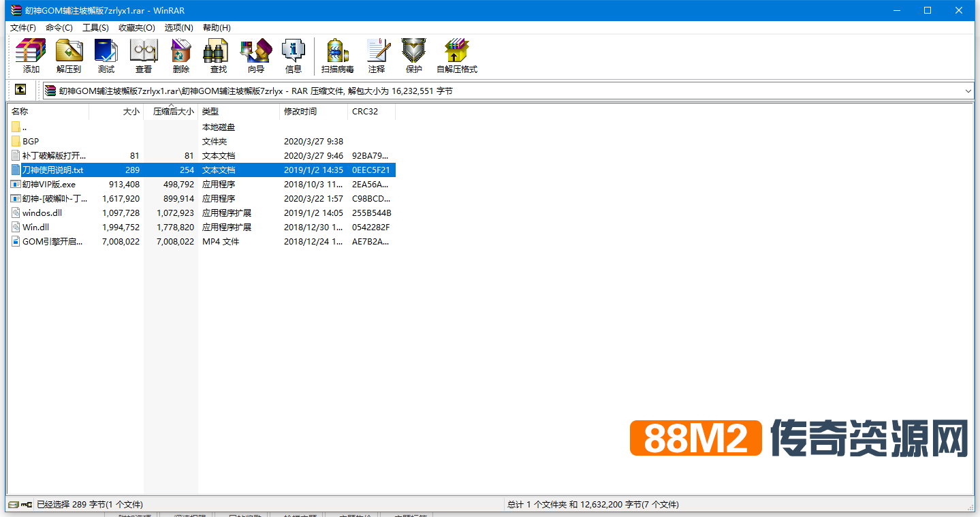Select the Win.dll file name

(36, 227)
